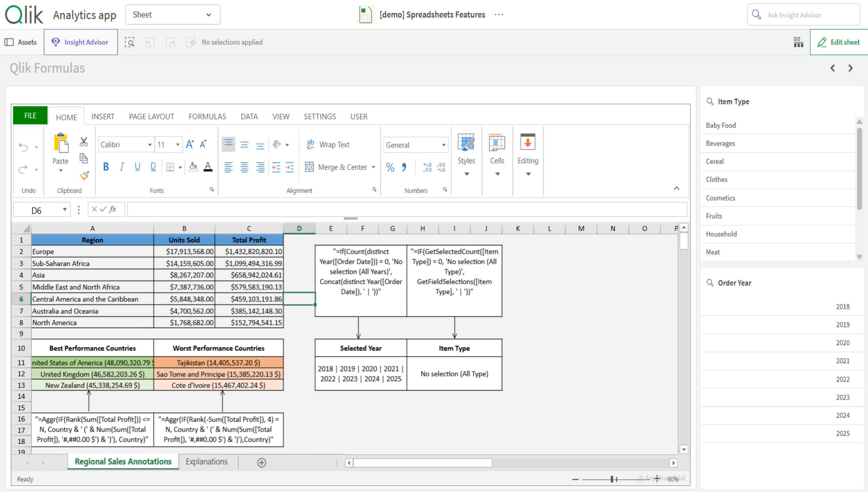This screenshot has width=868, height=492.
Task: Click the Orientation text rotation icon
Action: click(x=277, y=145)
